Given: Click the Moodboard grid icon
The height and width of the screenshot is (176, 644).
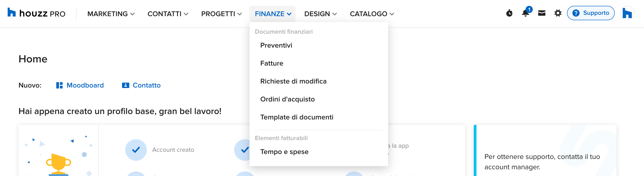Looking at the screenshot, I should (x=59, y=85).
